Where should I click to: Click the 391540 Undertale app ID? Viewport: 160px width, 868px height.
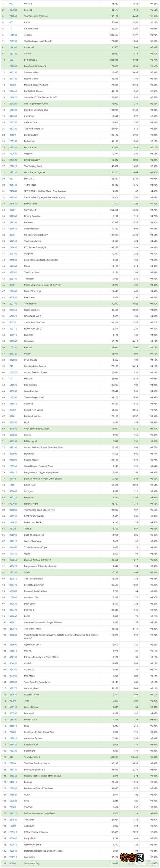(13, 341)
